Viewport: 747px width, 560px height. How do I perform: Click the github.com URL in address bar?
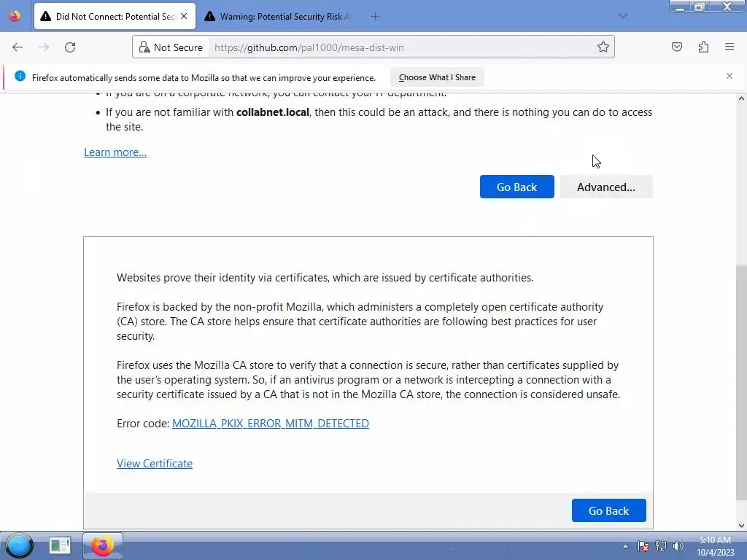(x=309, y=47)
